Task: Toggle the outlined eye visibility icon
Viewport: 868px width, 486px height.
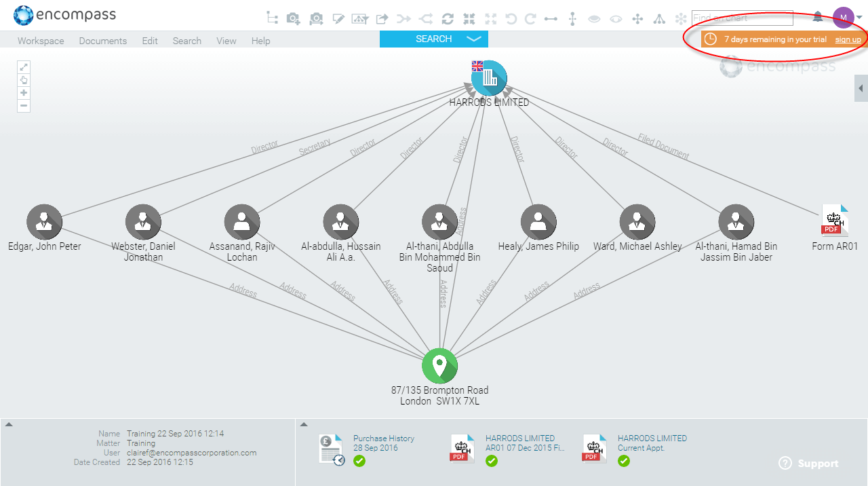Action: click(616, 19)
